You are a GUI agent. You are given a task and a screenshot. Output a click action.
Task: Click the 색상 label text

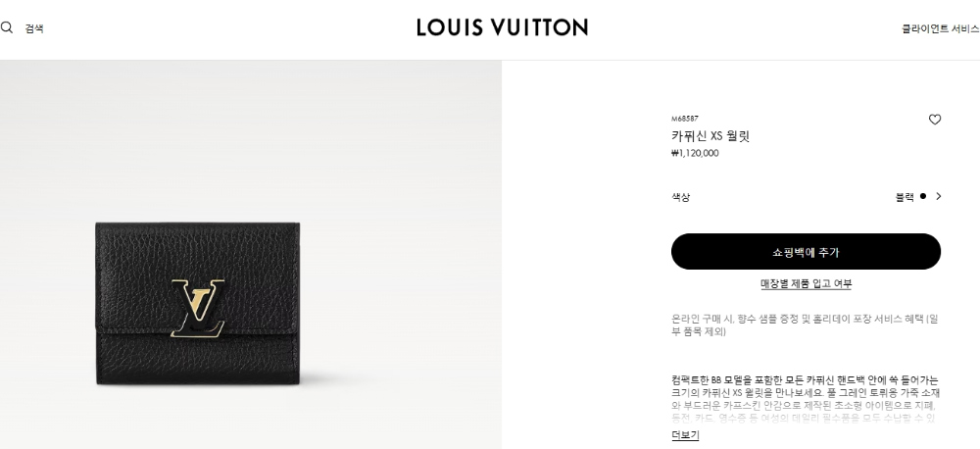(681, 197)
